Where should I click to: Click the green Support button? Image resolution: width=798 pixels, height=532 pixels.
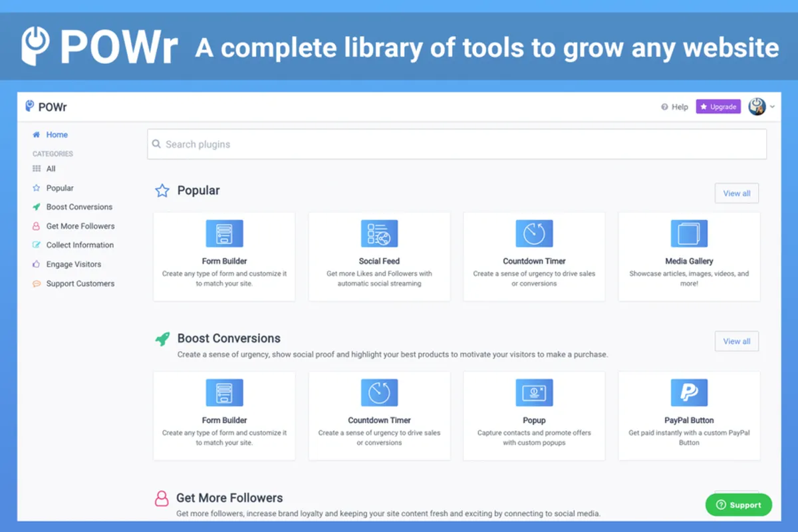(x=739, y=505)
